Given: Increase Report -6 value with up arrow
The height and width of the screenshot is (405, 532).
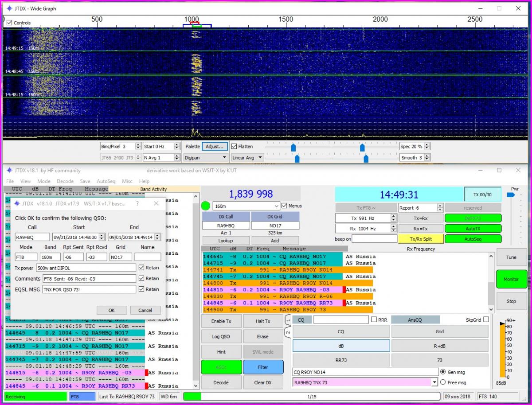Looking at the screenshot, I should point(440,206).
